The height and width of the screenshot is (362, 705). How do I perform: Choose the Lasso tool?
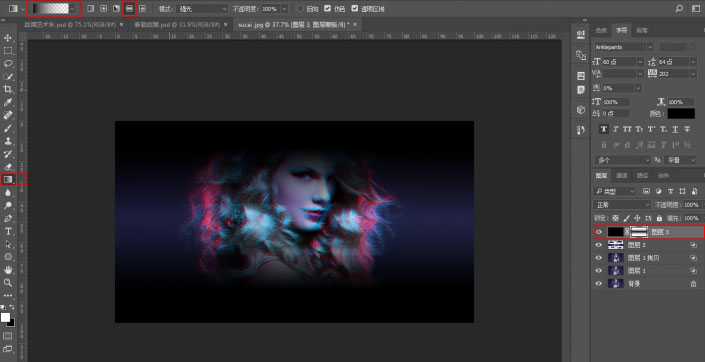[8, 63]
